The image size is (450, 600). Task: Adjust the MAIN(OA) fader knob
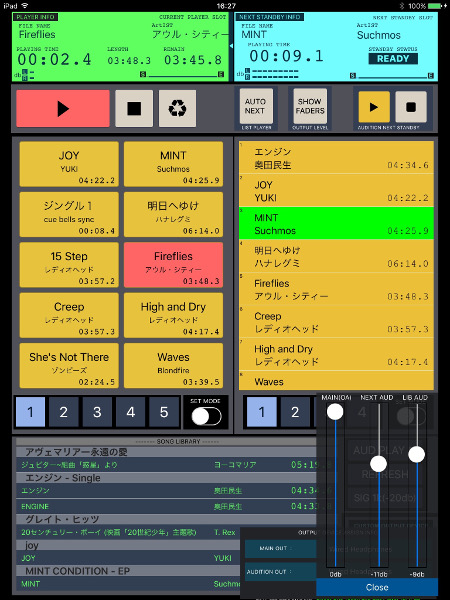[x=335, y=412]
